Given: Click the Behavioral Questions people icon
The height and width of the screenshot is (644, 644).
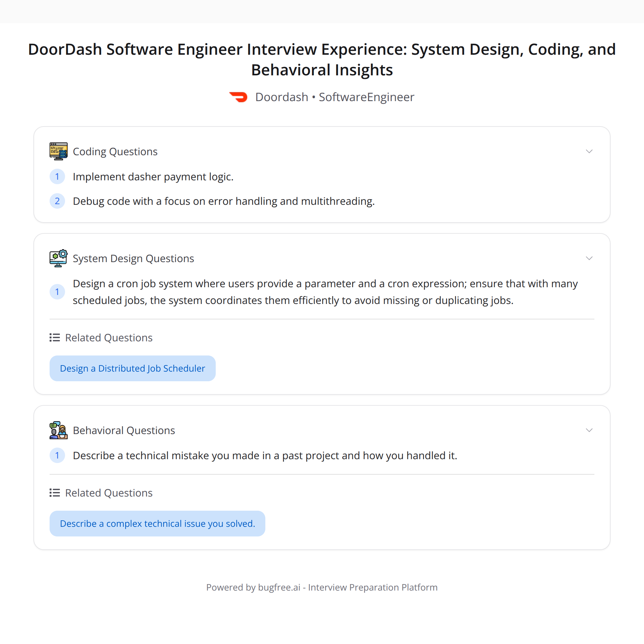Looking at the screenshot, I should 59,430.
